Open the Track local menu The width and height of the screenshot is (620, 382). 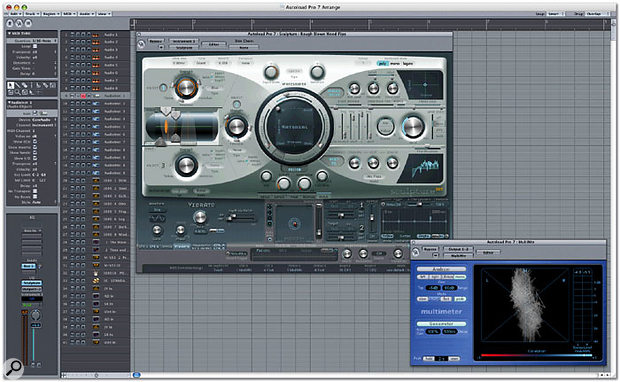pos(32,14)
